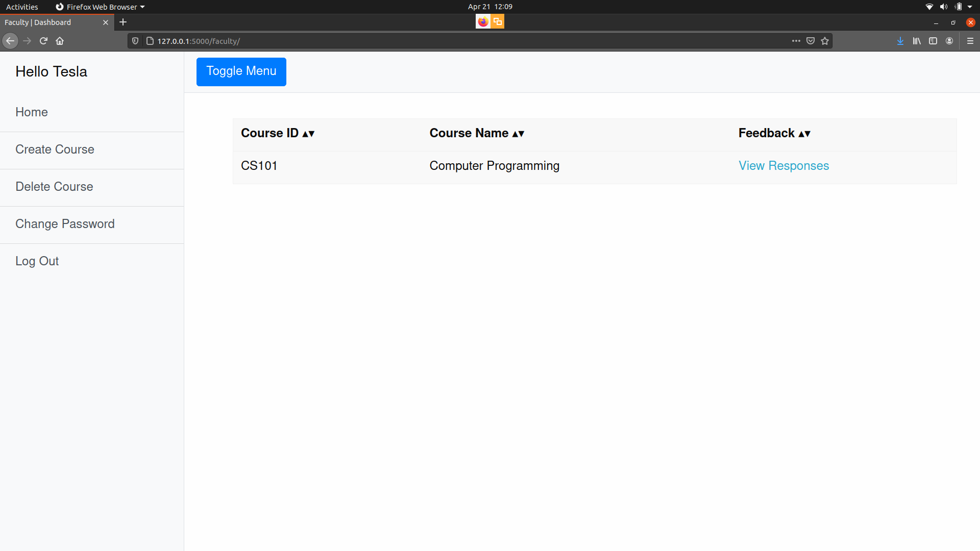Open the Activities overview
Screen dimensions: 980x551
pyautogui.click(x=22, y=7)
